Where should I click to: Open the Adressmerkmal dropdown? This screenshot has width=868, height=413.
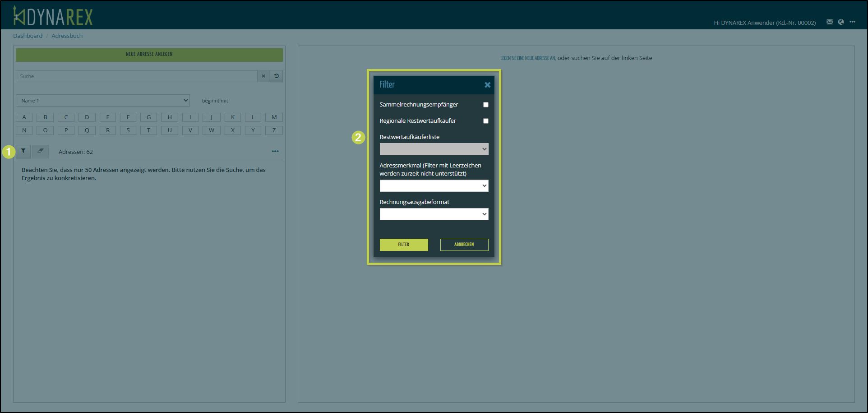434,186
